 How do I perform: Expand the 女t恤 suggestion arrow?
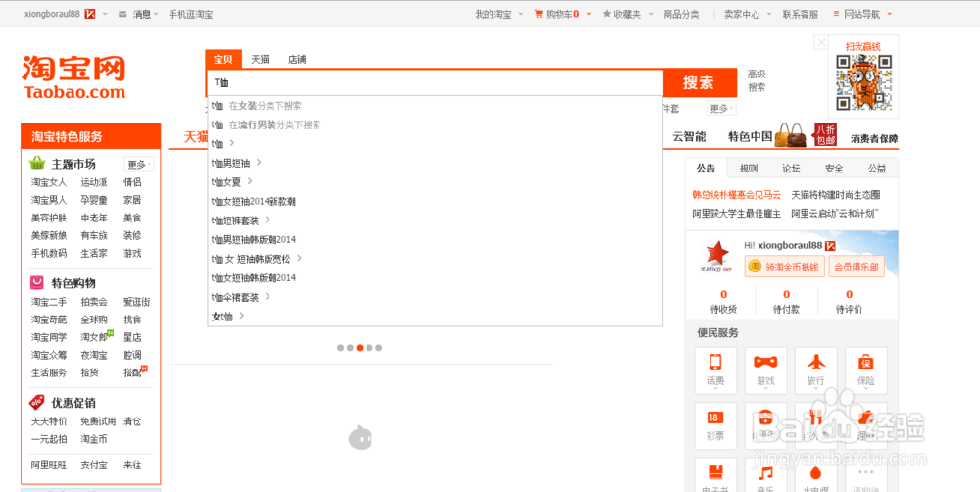click(241, 316)
